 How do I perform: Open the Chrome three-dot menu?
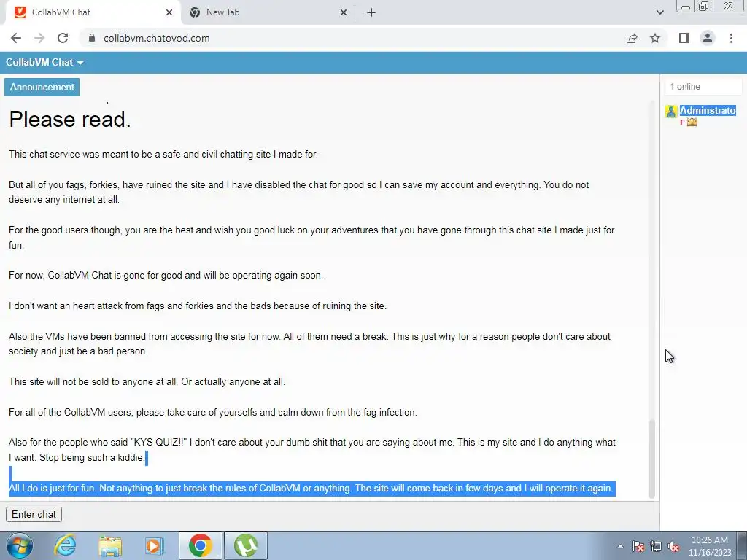coord(731,38)
